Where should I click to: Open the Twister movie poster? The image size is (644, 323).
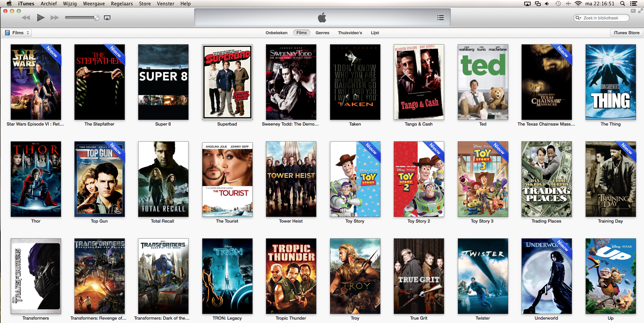tap(483, 276)
